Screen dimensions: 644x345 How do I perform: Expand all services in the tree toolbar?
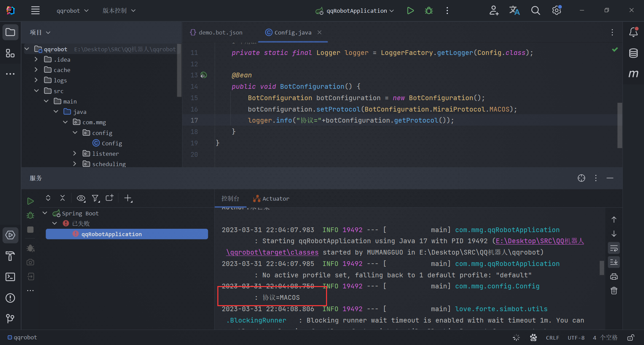[48, 198]
